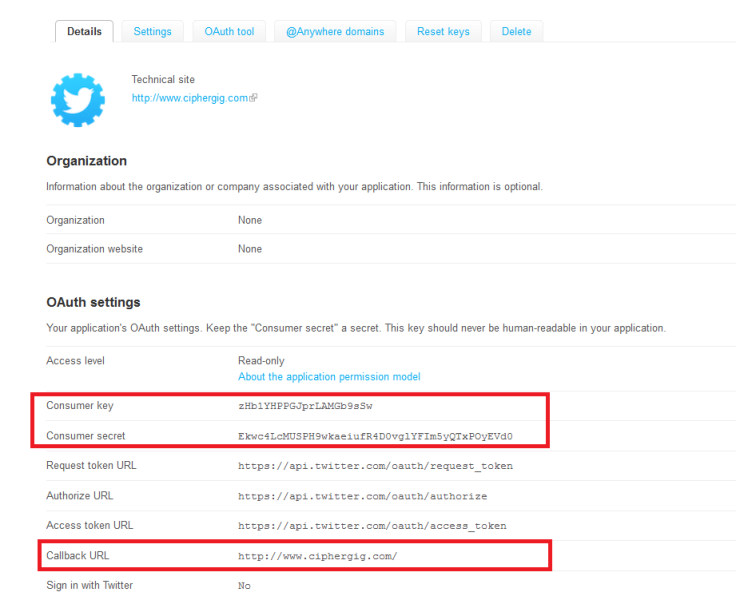Click the oauth/authorize URL value
The width and height of the screenshot is (736, 600).
point(362,496)
